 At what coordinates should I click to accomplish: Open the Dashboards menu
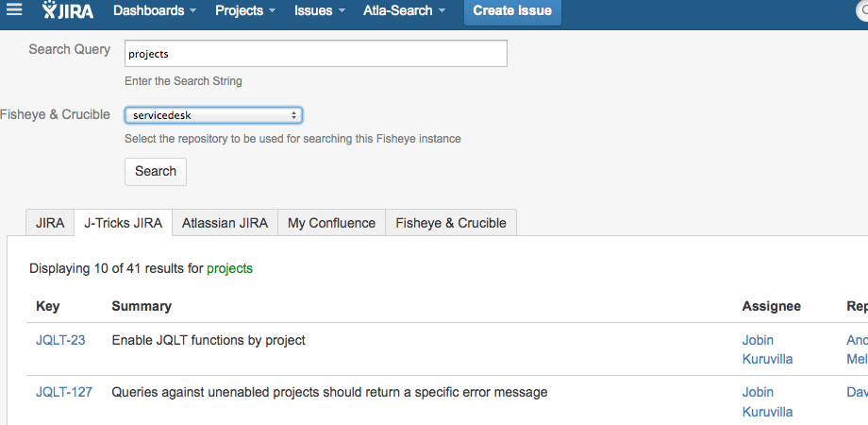[155, 10]
